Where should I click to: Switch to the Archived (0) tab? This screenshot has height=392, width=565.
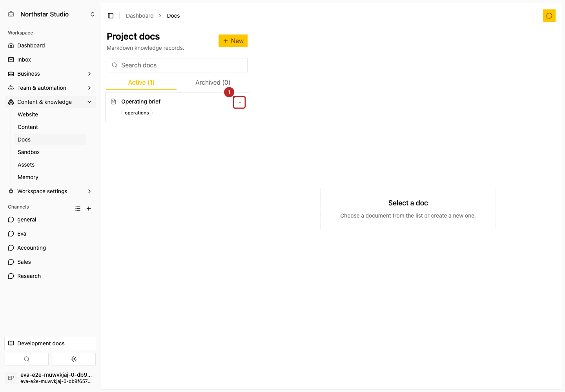pyautogui.click(x=213, y=83)
